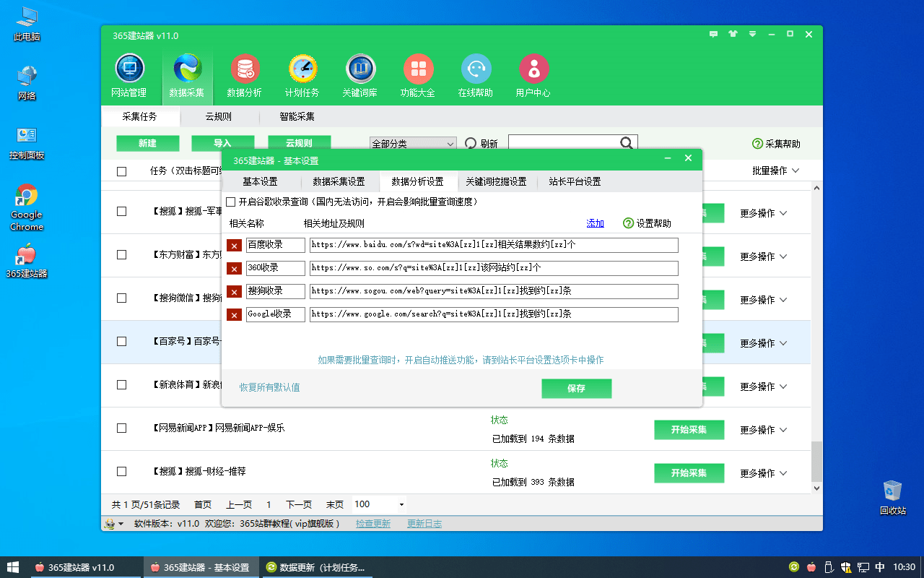Delete the Google收录 rule row
The image size is (924, 578).
pos(234,315)
